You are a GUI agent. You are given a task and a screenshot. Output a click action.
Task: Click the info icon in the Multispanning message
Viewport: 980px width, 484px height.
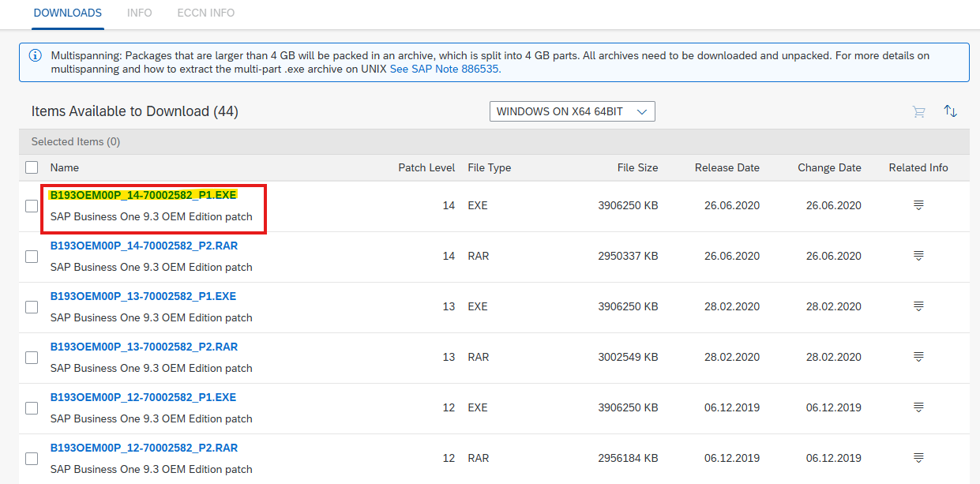coord(36,56)
